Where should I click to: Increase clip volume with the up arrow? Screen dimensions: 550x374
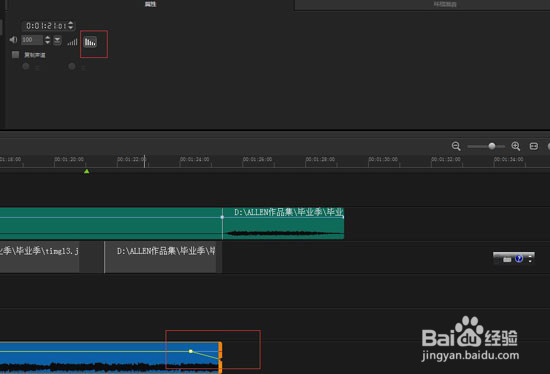click(47, 38)
